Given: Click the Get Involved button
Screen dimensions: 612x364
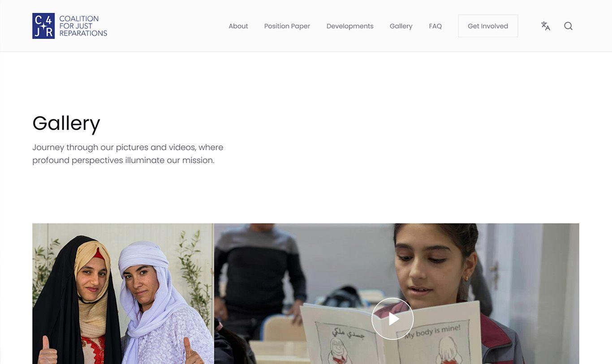Looking at the screenshot, I should click(488, 26).
